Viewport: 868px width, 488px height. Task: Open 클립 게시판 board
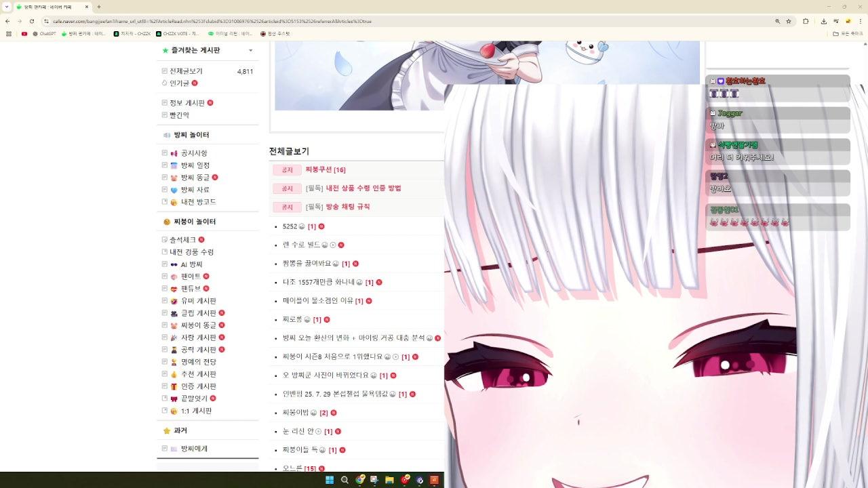(199, 313)
